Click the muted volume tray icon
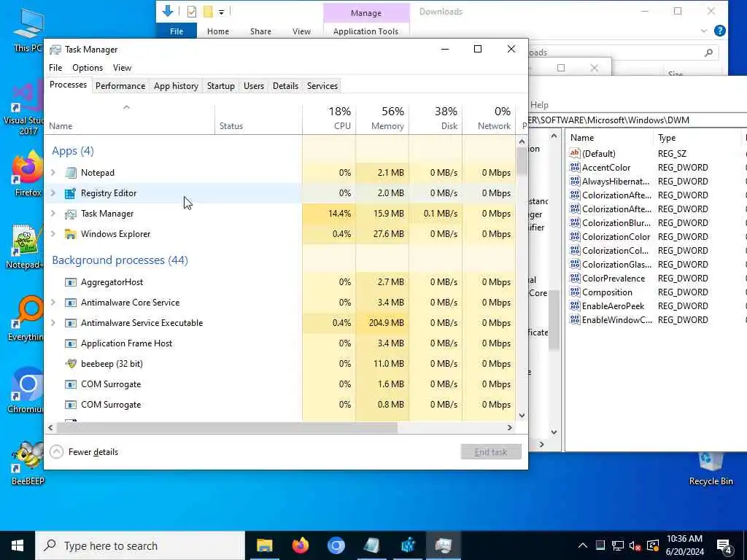The width and height of the screenshot is (747, 560). point(635,545)
